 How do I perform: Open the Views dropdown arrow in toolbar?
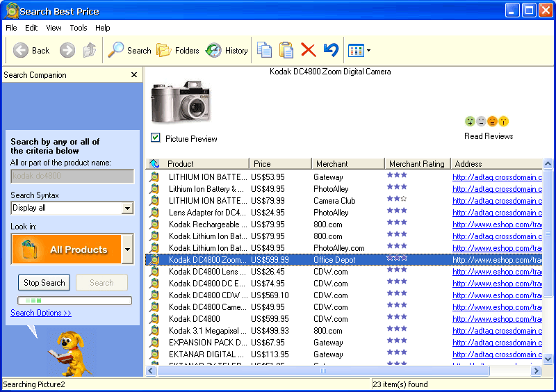[369, 50]
